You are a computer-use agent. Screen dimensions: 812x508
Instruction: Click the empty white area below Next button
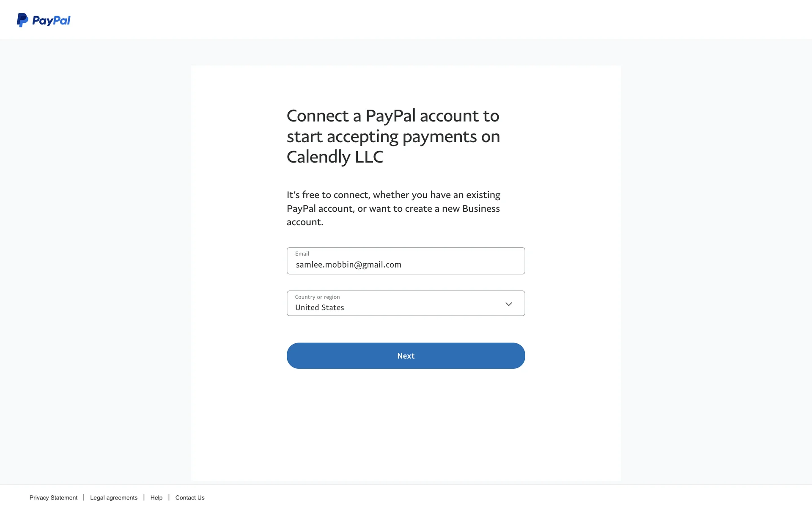406,423
